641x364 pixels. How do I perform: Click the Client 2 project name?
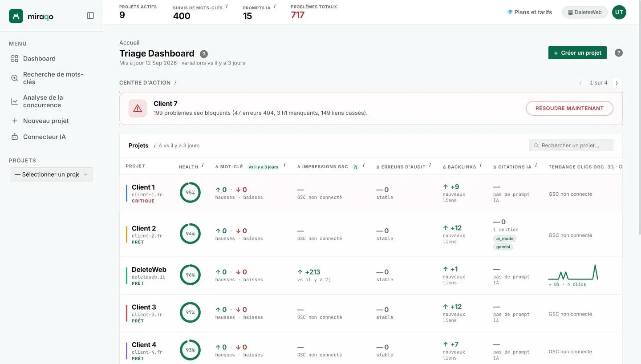(x=144, y=228)
